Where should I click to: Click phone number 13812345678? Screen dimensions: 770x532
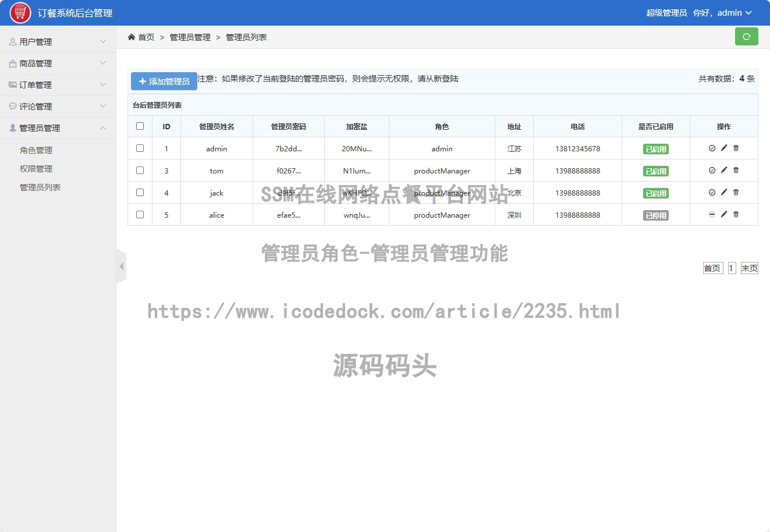coord(577,149)
